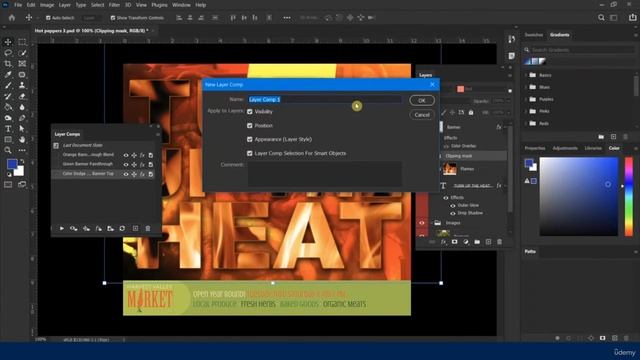640x360 pixels.
Task: Delete layer comp using trash icon
Action: (148, 229)
